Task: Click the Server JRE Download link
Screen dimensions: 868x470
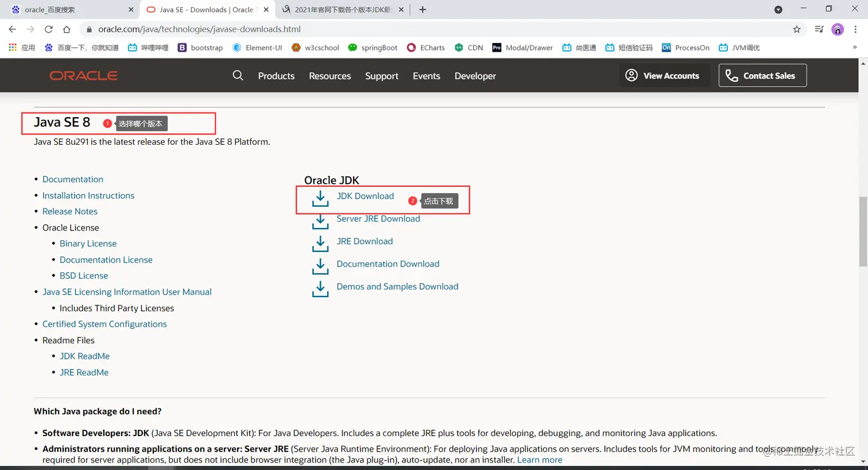Action: tap(378, 219)
